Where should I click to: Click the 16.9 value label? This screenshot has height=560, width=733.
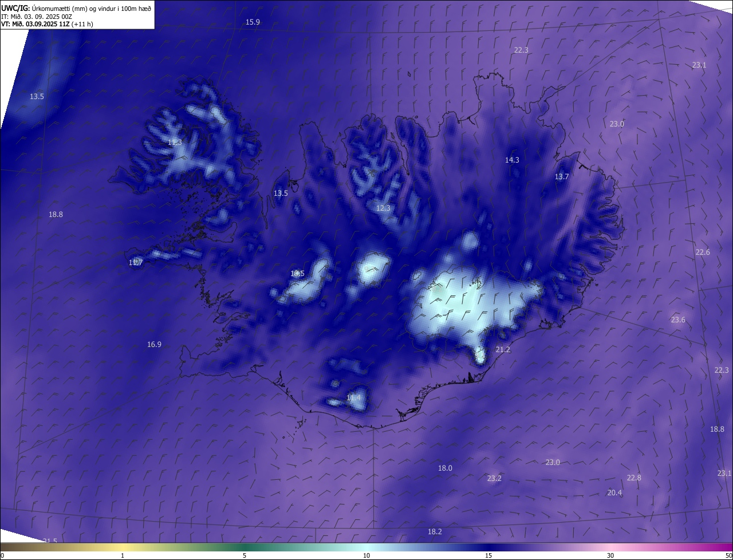point(154,344)
